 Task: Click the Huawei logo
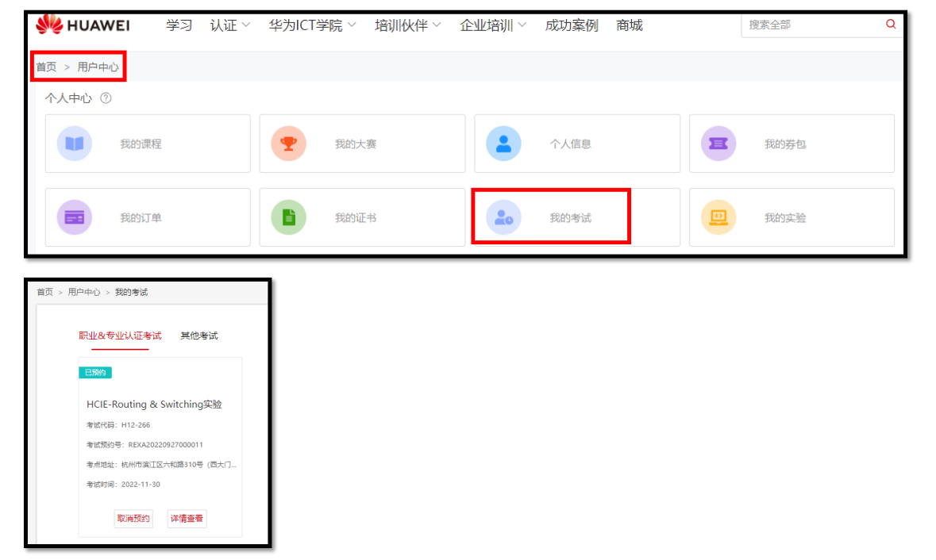(83, 25)
